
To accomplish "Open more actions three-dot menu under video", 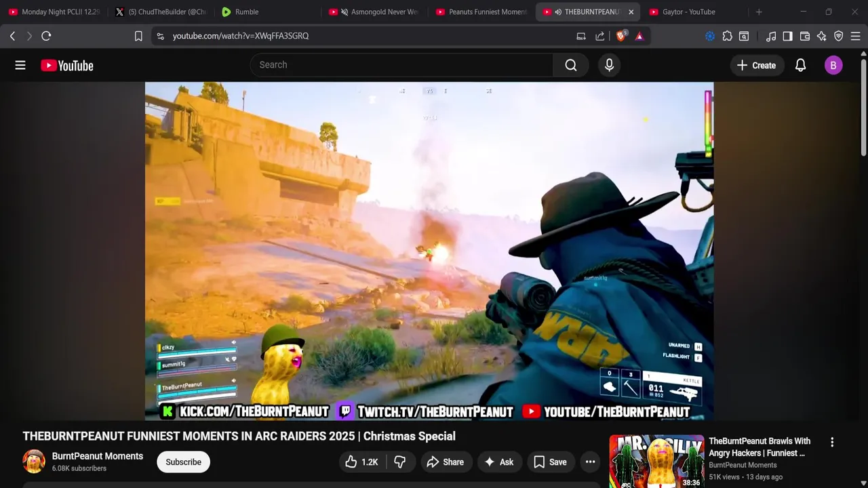I will point(591,462).
